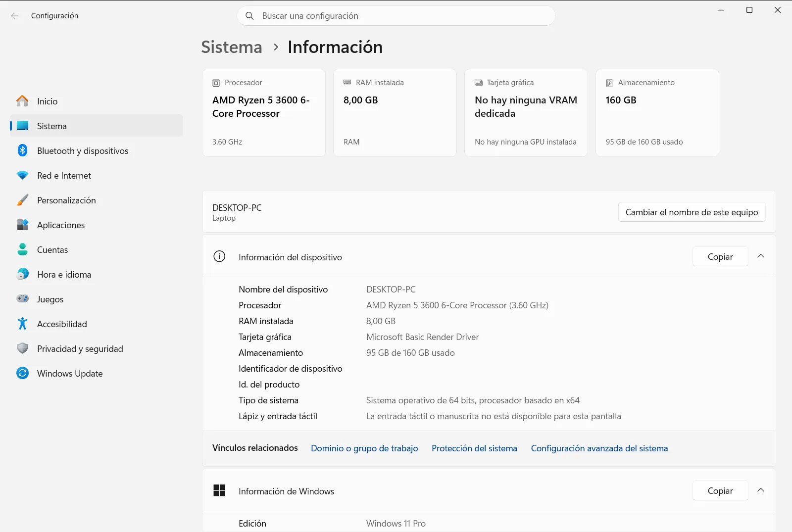The image size is (792, 532).
Task: Click the RAM instalada summary card
Action: pyautogui.click(x=395, y=113)
